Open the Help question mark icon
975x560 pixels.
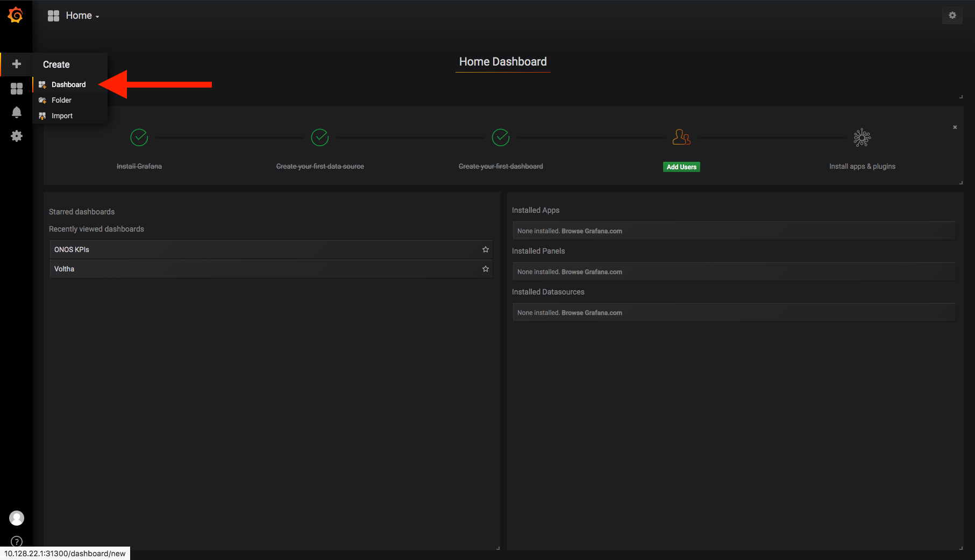(17, 541)
